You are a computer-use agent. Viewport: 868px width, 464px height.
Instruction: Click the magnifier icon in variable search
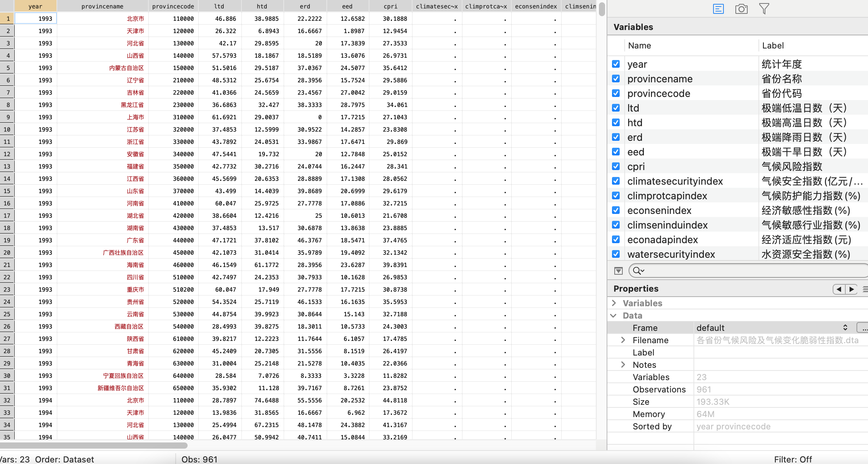(x=638, y=271)
